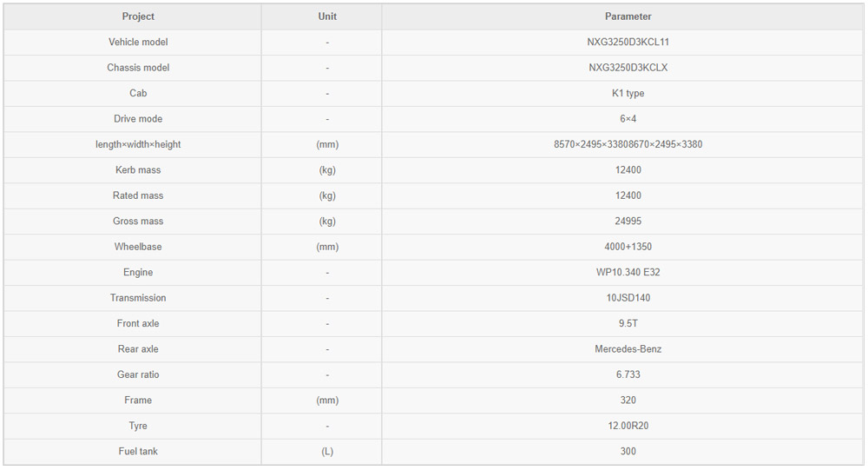Click the K1 type cab value

pos(628,93)
